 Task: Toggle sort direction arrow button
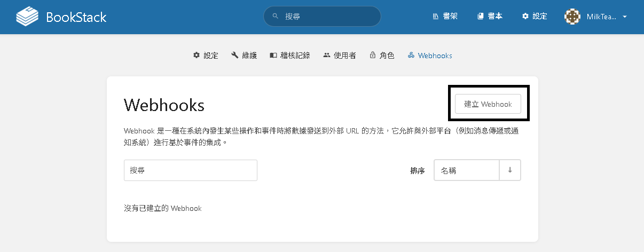pyautogui.click(x=510, y=170)
